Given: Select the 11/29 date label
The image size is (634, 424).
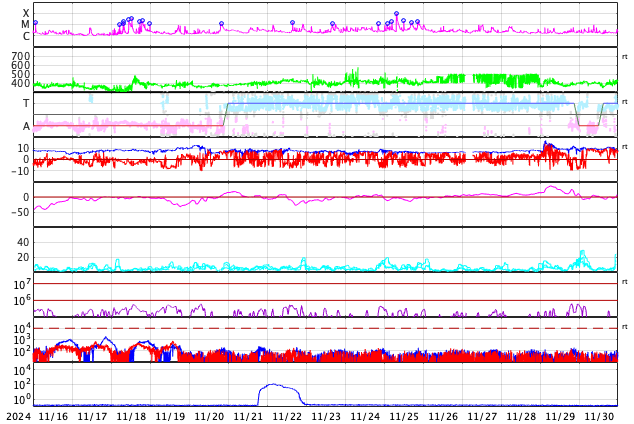Looking at the screenshot, I should point(560,416).
